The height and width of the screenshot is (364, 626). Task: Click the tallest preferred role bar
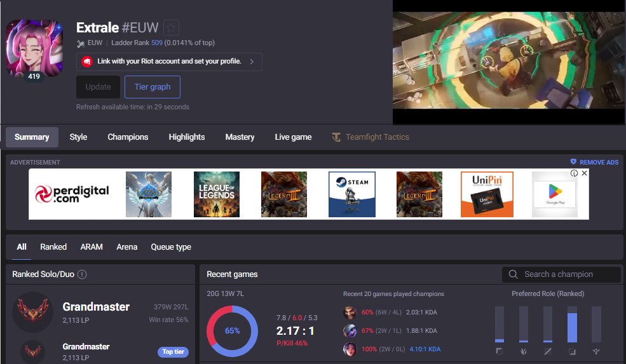coord(572,325)
